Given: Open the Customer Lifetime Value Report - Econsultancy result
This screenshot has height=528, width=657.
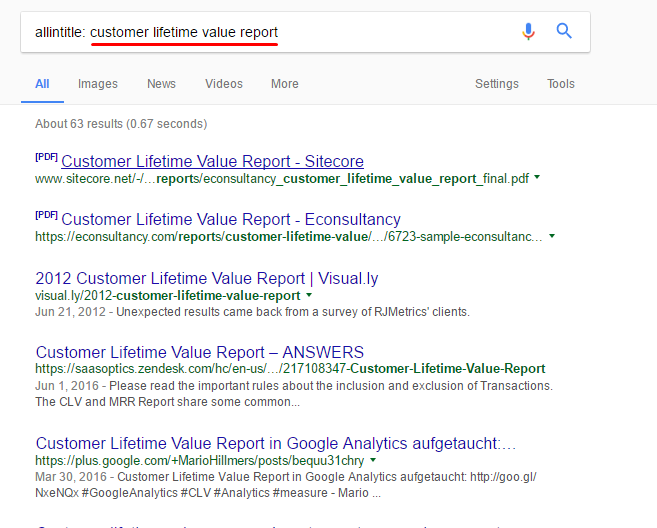Looking at the screenshot, I should pyautogui.click(x=231, y=219).
